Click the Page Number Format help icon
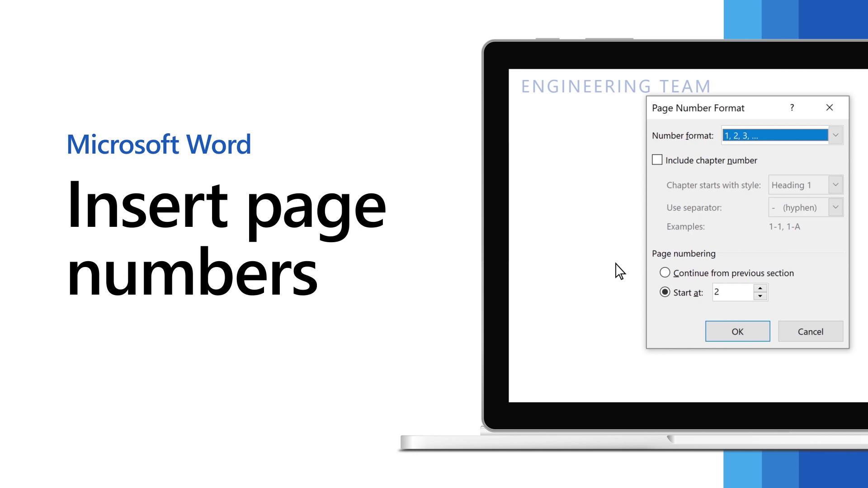 793,108
